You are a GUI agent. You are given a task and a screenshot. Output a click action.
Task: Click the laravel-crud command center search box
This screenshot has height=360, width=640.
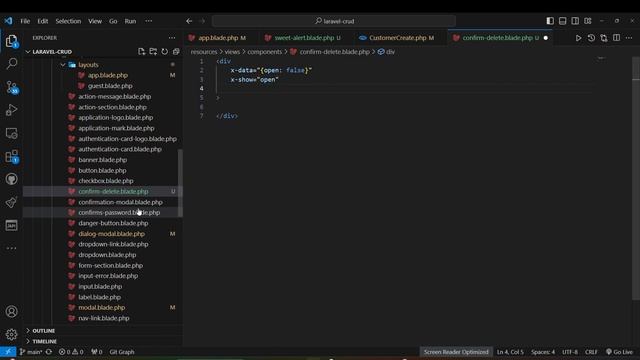[334, 21]
